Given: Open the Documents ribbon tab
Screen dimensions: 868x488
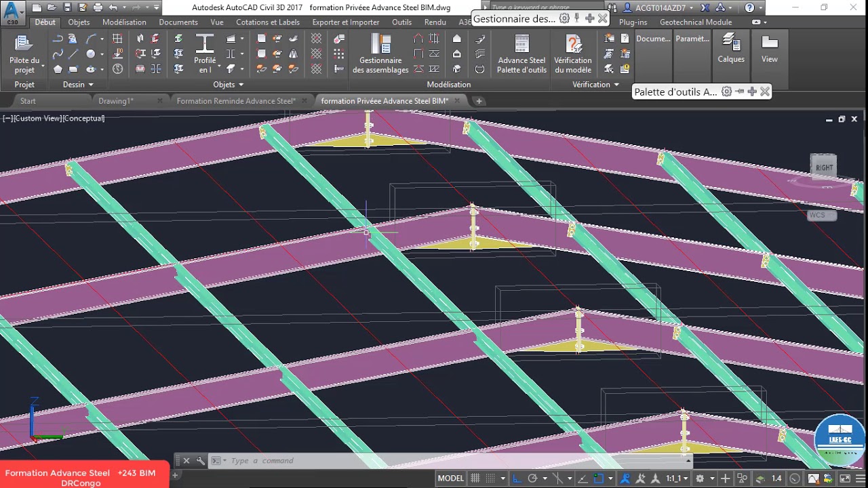Looking at the screenshot, I should pos(178,22).
